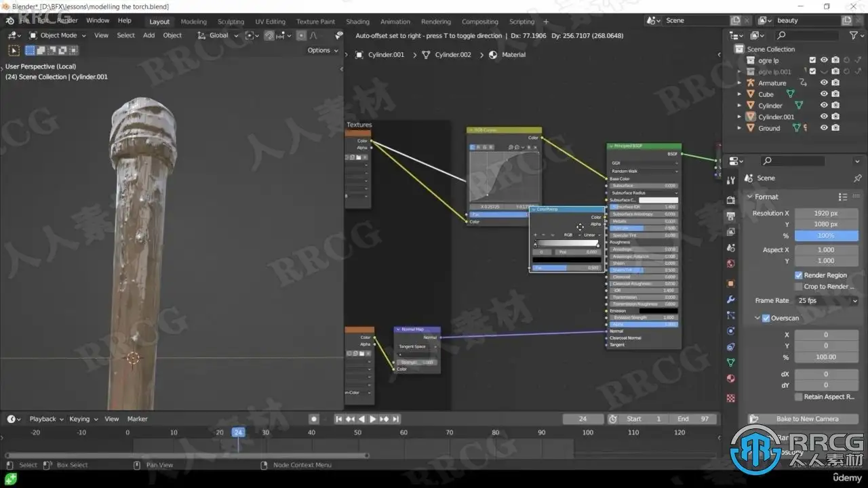The height and width of the screenshot is (488, 868).
Task: Open the Object properties tab
Action: click(x=730, y=283)
